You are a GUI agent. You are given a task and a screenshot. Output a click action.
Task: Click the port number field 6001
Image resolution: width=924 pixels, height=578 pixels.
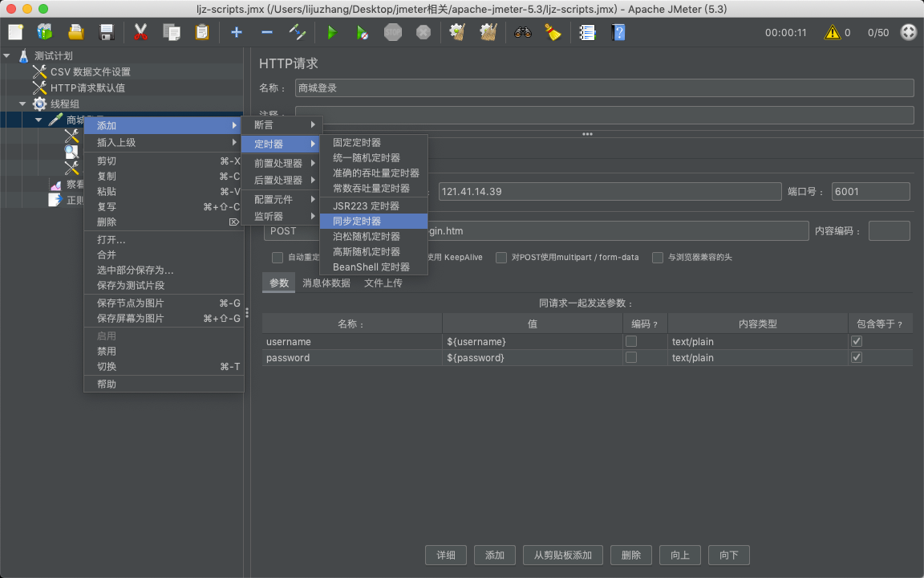tap(870, 192)
